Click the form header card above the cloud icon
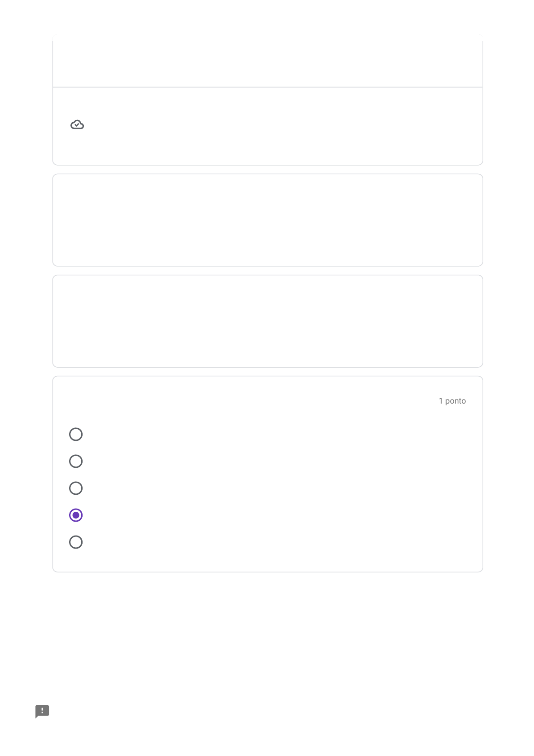The width and height of the screenshot is (534, 756). pos(267,61)
